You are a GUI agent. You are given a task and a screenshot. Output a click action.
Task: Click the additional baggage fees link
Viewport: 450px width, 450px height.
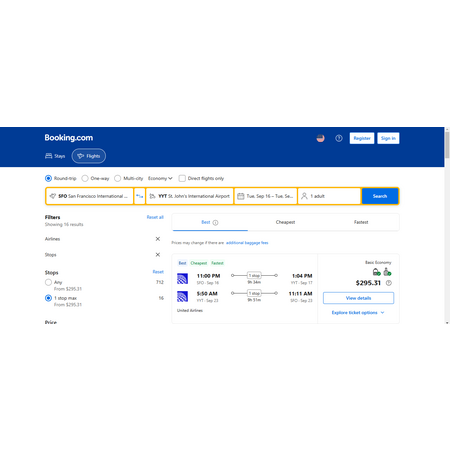pos(247,243)
